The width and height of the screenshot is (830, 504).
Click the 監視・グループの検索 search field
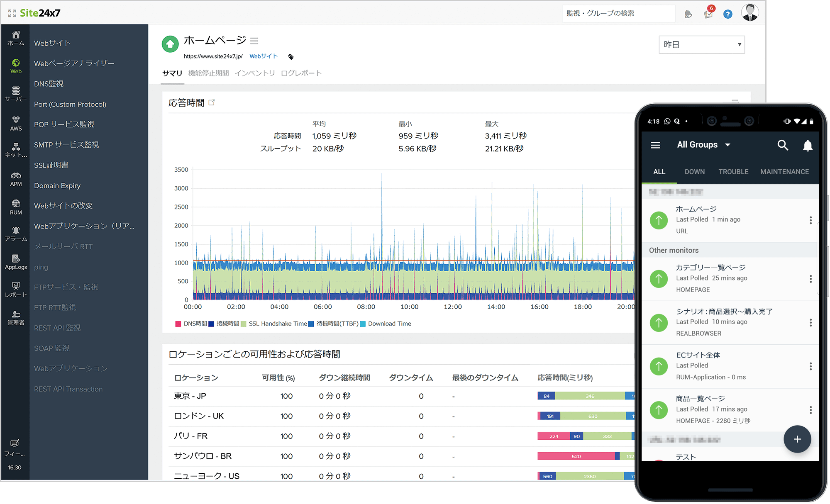coord(618,13)
